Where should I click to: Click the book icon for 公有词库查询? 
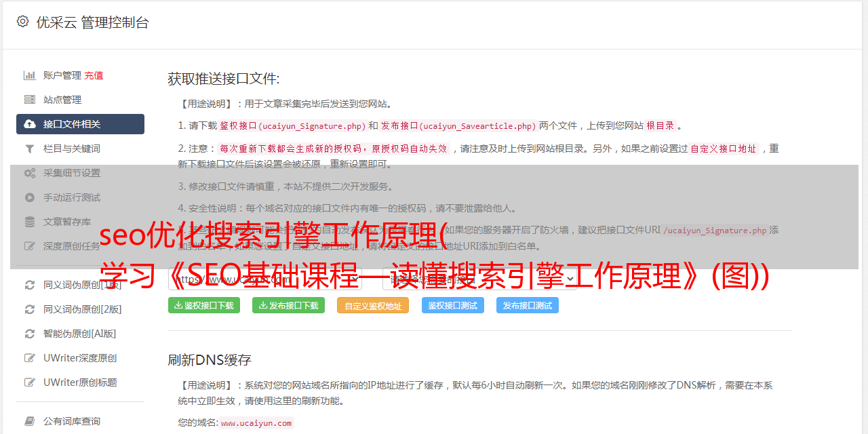30,421
